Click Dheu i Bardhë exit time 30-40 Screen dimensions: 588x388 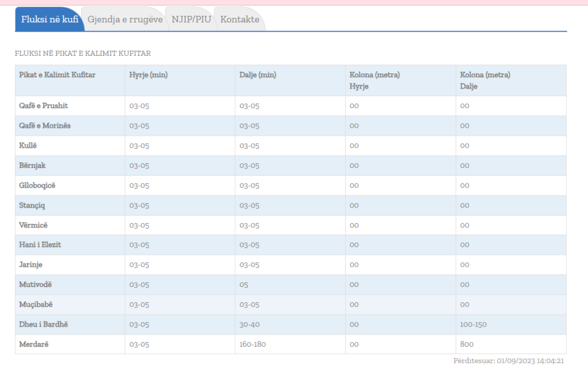(249, 325)
